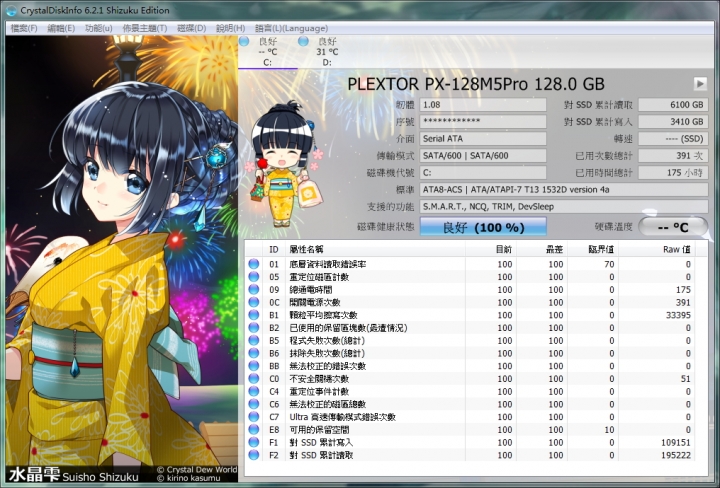Click power on hours value 175 小時
Screen dimensions: 720x488
click(673, 173)
